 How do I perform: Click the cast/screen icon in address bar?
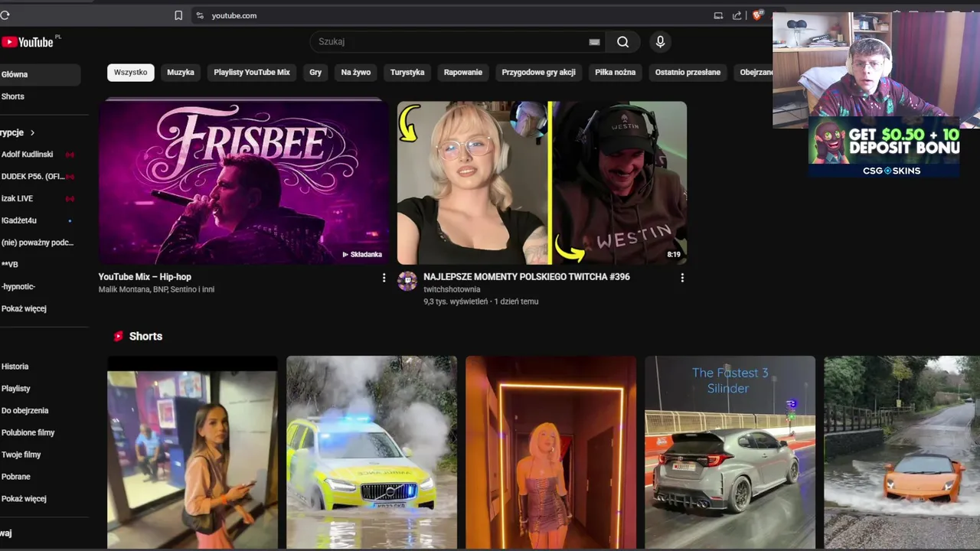point(718,15)
